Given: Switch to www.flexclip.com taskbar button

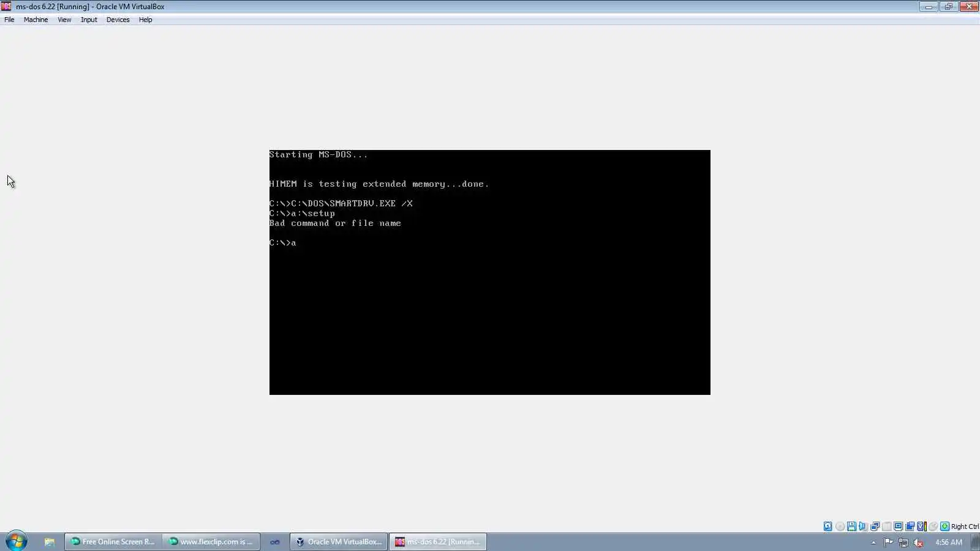Looking at the screenshot, I should coord(211,542).
